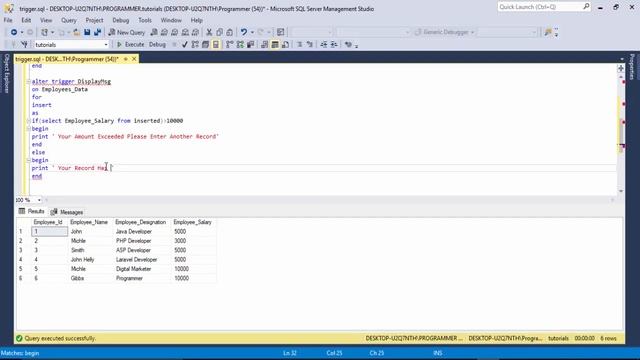The height and width of the screenshot is (360, 640).
Task: Toggle Include Client Statistics
Action: [x=251, y=44]
